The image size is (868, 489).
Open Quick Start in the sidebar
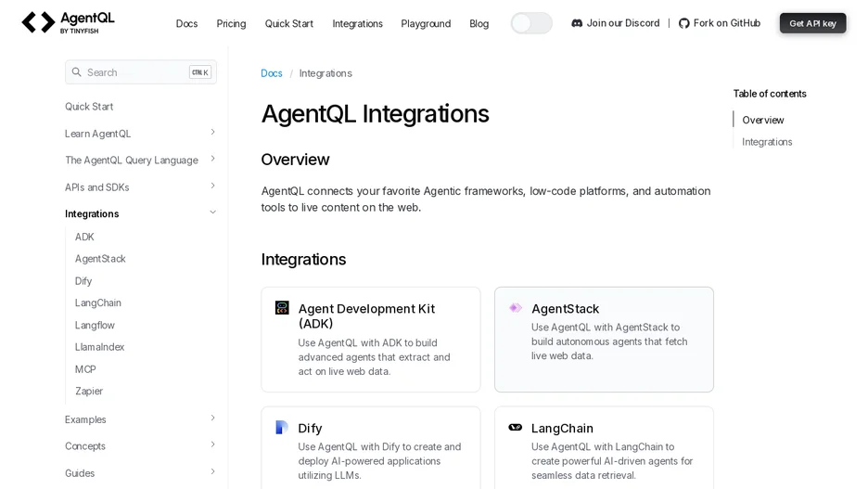[89, 107]
